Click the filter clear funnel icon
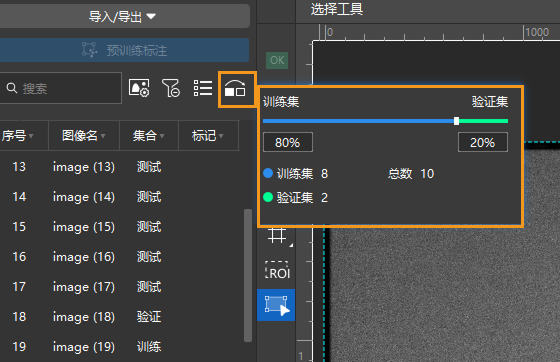Image resolution: width=560 pixels, height=362 pixels. [x=171, y=88]
